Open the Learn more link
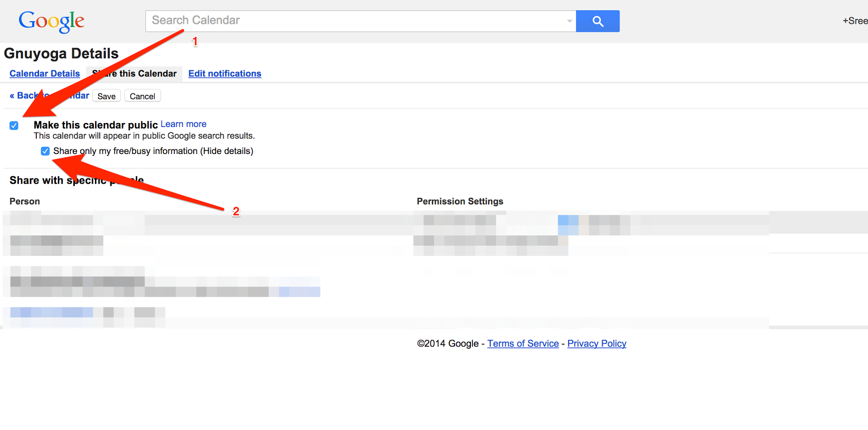Viewport: 868px width, 430px height. (x=183, y=124)
